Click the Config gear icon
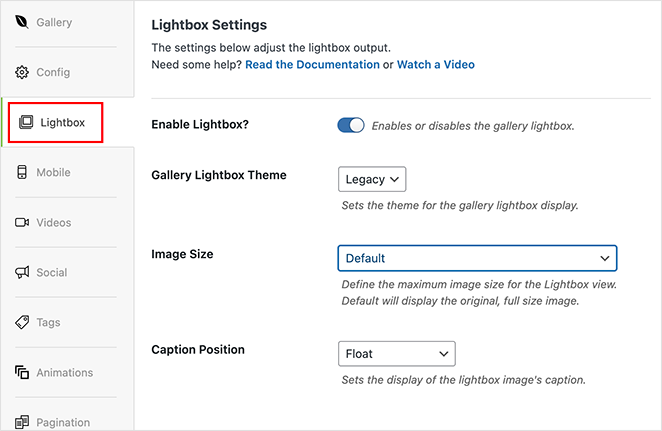 point(22,72)
